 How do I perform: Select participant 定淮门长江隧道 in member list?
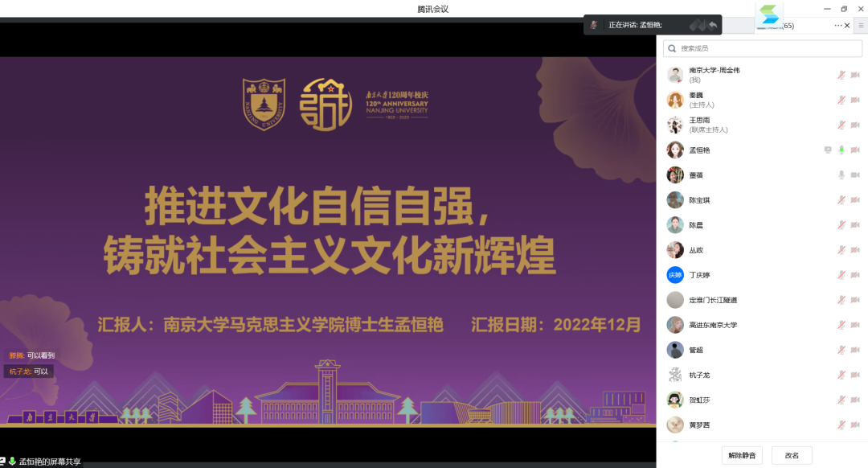pos(713,300)
